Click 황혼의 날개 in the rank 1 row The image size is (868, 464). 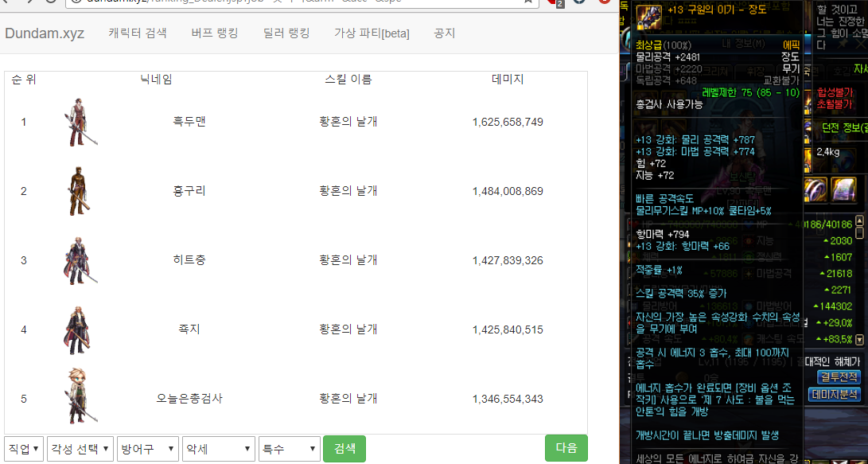point(348,122)
